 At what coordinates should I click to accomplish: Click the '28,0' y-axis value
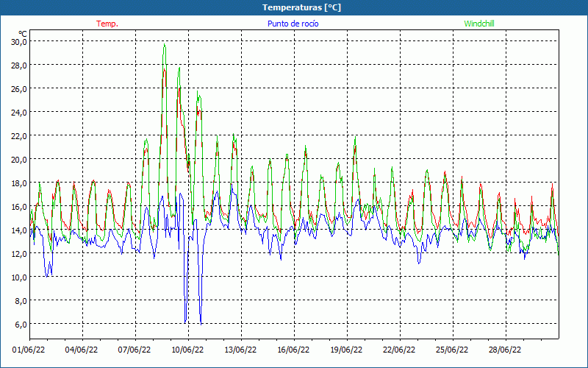19,66
